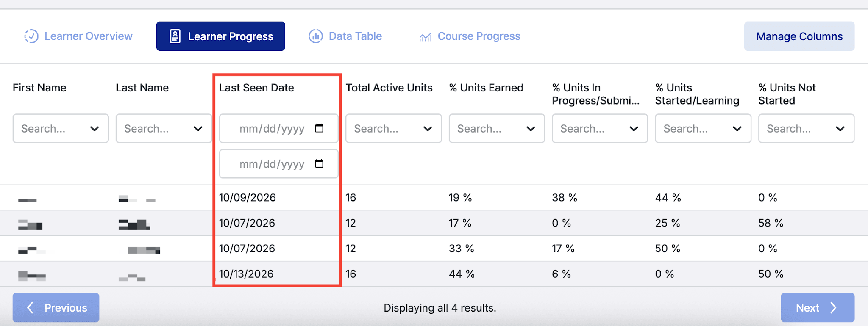Click the Learner Progress badge icon
Image resolution: width=868 pixels, height=326 pixels.
pyautogui.click(x=175, y=36)
